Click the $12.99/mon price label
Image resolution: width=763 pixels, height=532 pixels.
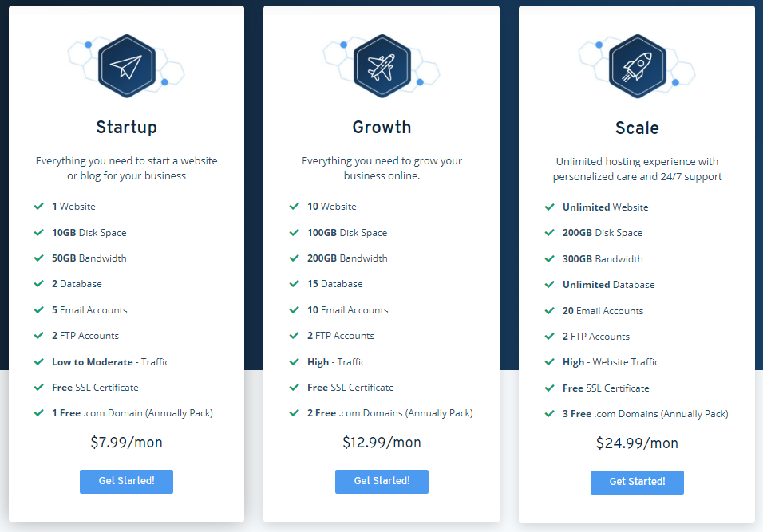click(382, 443)
